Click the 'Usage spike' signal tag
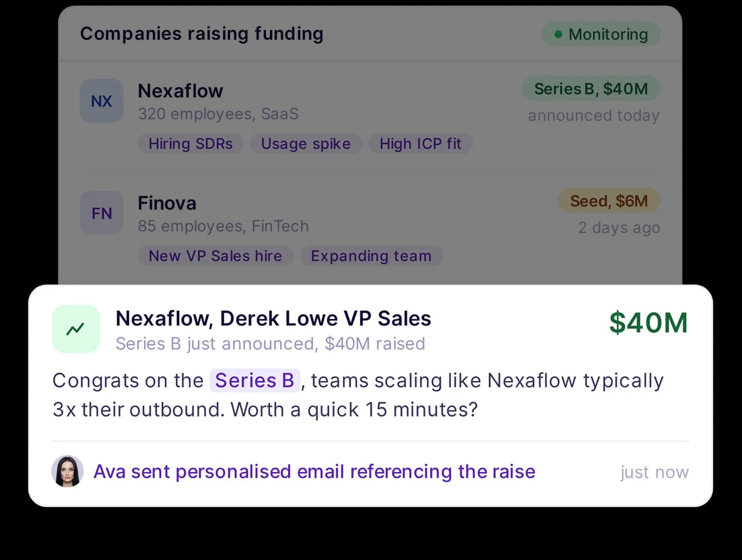The width and height of the screenshot is (742, 560). click(x=306, y=143)
